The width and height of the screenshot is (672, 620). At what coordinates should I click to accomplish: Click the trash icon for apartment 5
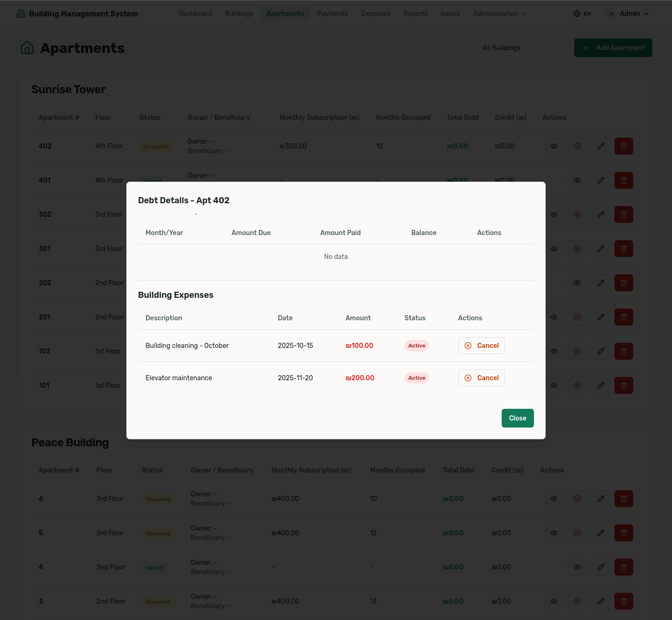click(623, 533)
